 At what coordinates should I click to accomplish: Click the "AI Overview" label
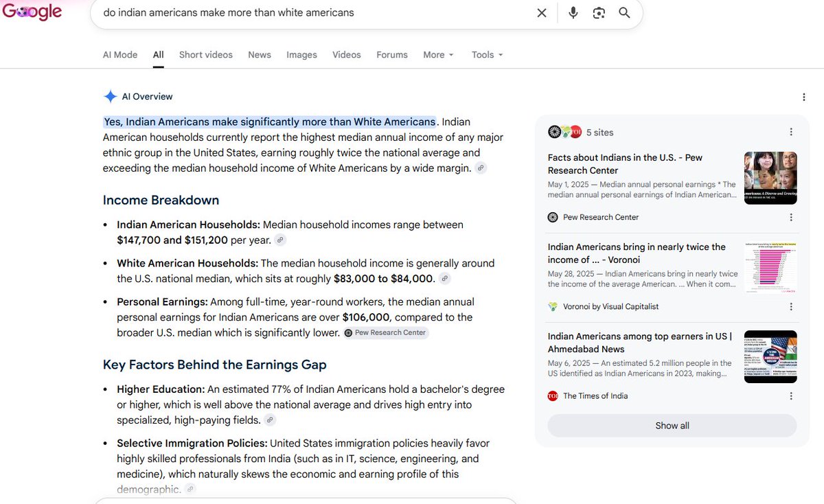tap(148, 97)
